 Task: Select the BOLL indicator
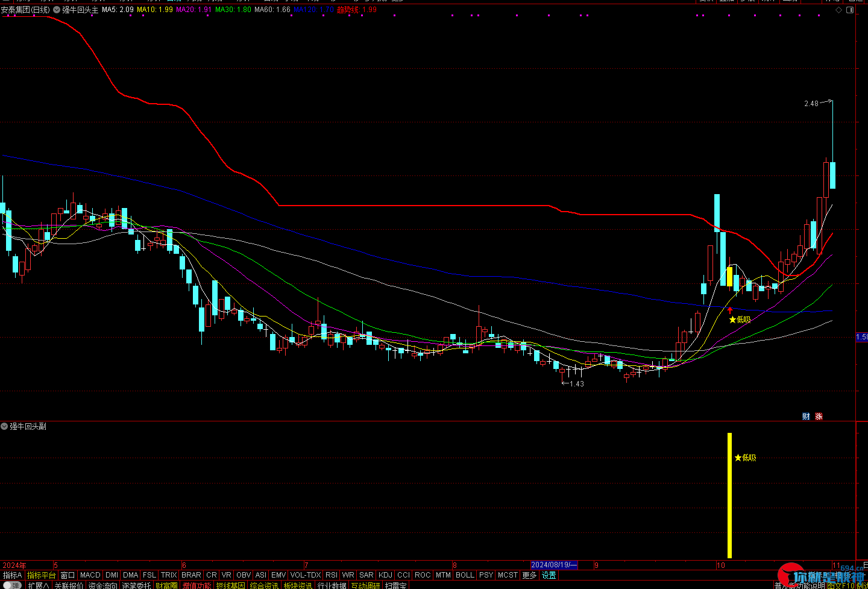point(465,575)
